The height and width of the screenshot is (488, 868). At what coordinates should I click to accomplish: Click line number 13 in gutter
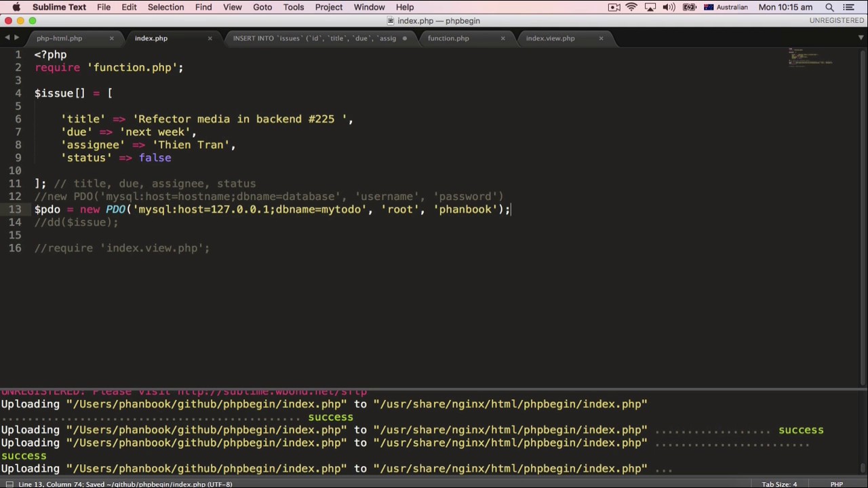click(x=15, y=209)
